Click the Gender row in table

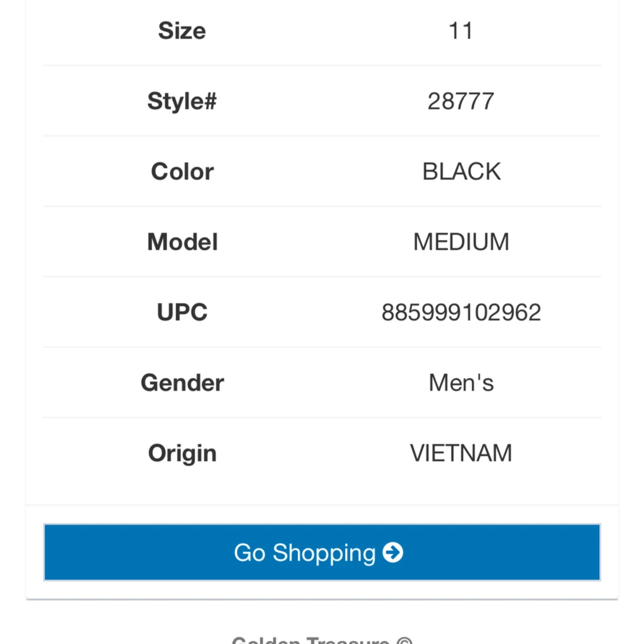point(322,383)
